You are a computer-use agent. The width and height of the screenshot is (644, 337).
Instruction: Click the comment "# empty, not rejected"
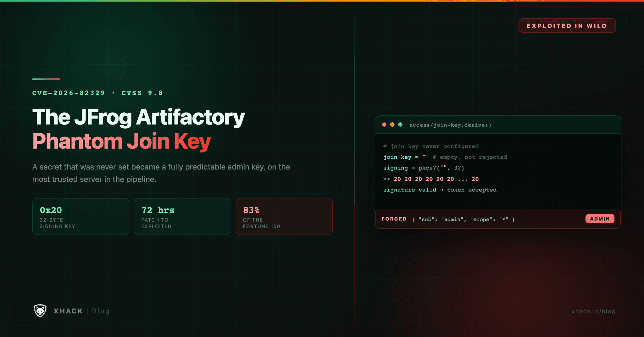(x=470, y=157)
